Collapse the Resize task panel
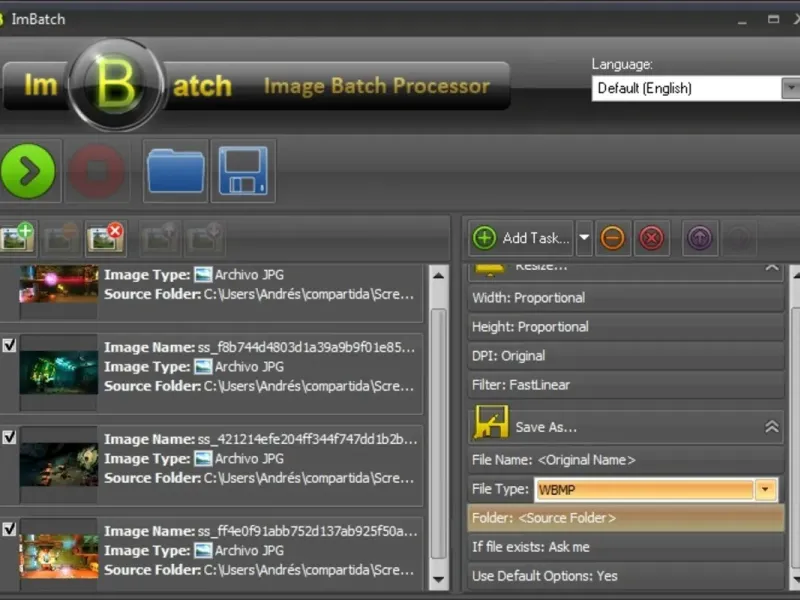The image size is (800, 600). coord(772,268)
